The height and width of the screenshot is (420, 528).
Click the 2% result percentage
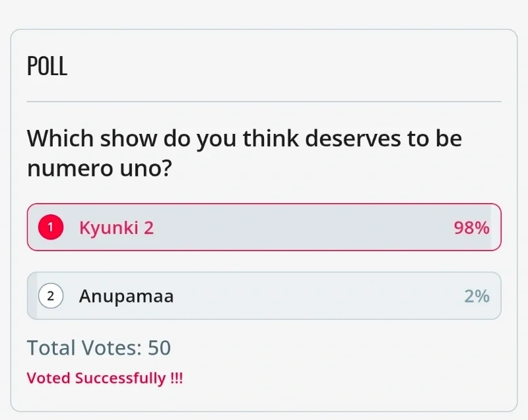477,296
